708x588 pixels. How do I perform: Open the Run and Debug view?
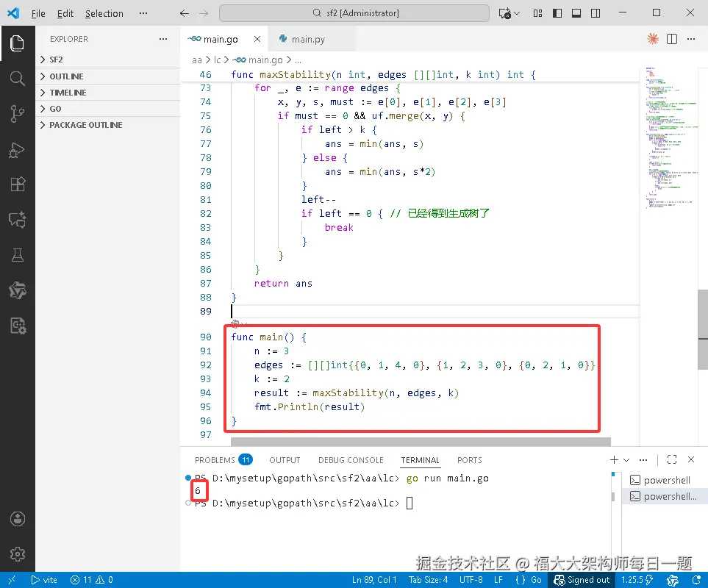pyautogui.click(x=17, y=149)
